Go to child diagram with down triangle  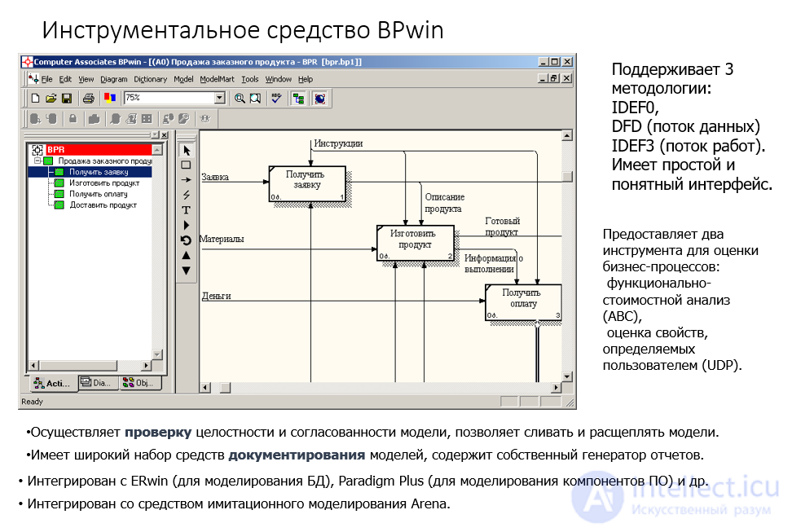(186, 270)
